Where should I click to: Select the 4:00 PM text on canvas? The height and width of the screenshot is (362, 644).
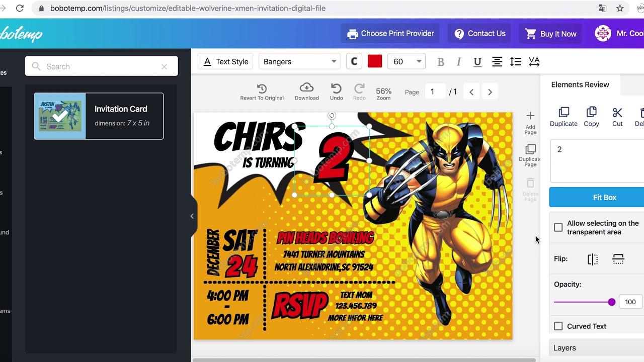point(227,296)
